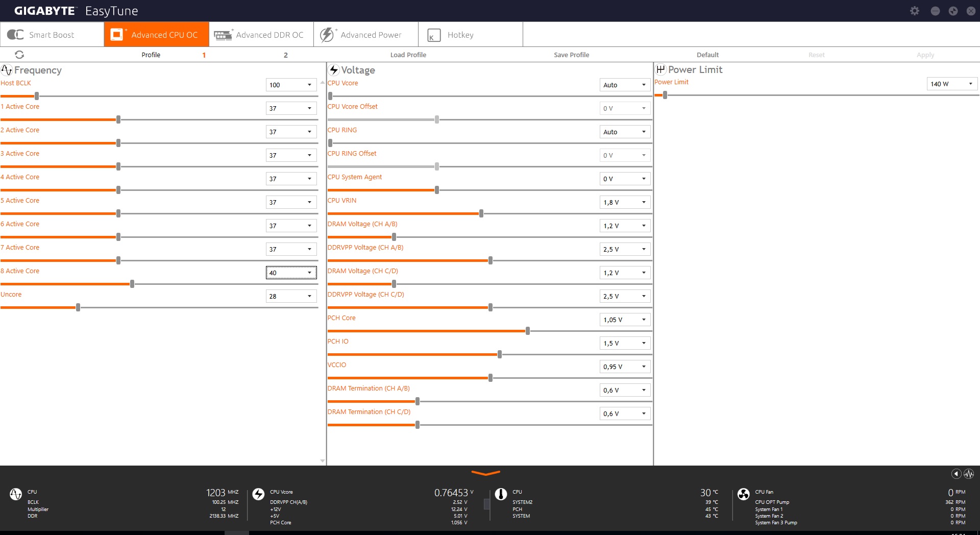Click Frequency panel scroll up arrow

pos(322,82)
